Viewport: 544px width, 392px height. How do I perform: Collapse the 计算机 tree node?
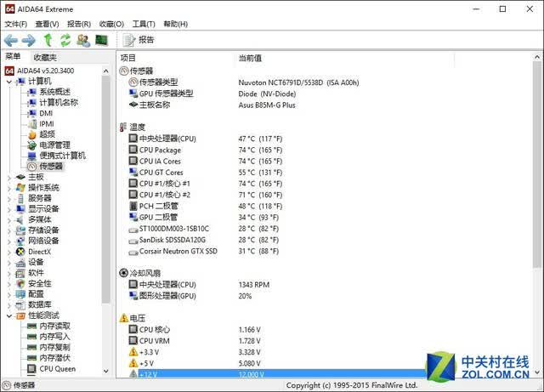[x=9, y=82]
